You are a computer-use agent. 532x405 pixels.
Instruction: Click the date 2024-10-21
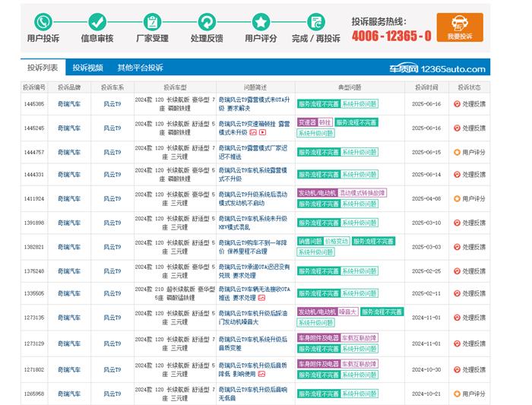tap(426, 394)
